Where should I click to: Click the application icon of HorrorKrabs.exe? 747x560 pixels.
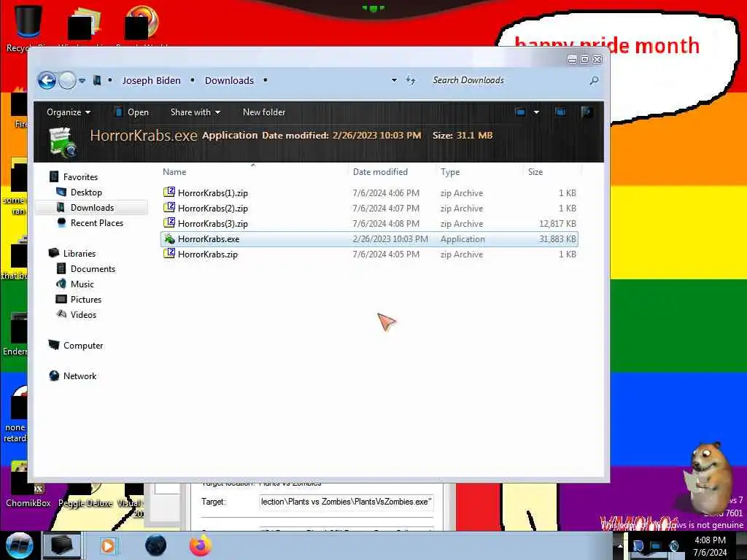point(169,238)
